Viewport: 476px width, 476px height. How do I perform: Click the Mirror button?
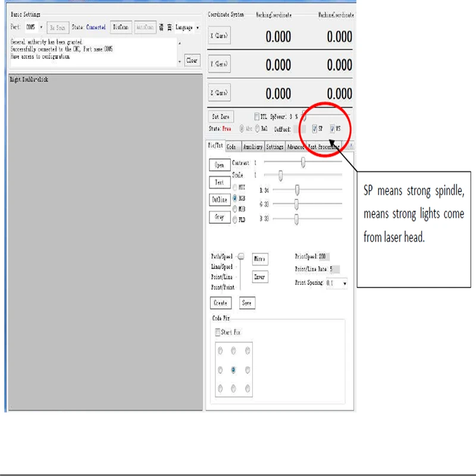pyautogui.click(x=260, y=259)
